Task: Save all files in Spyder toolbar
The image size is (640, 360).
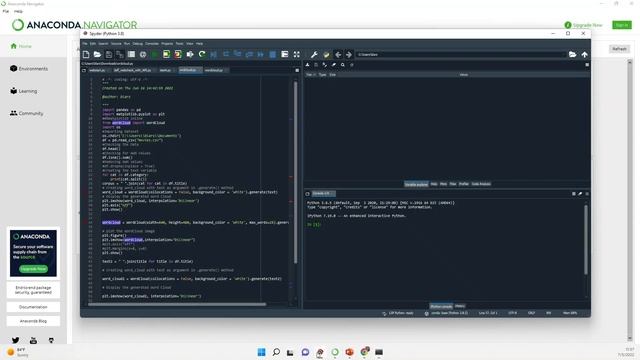Action: [120, 54]
